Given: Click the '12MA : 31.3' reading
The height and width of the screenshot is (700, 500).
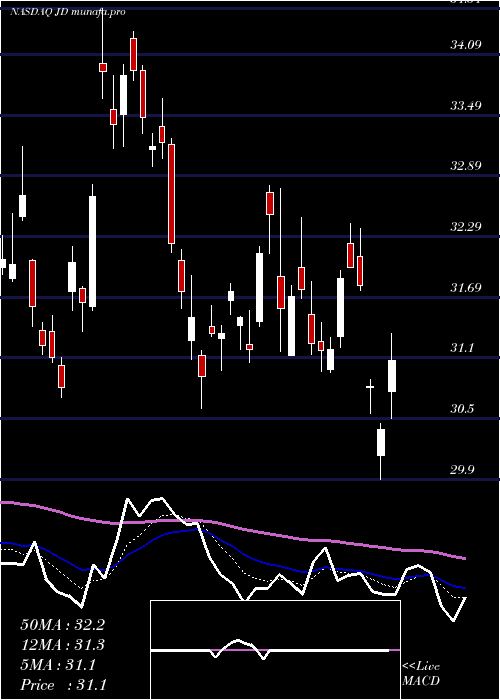Looking at the screenshot, I should (62, 645).
